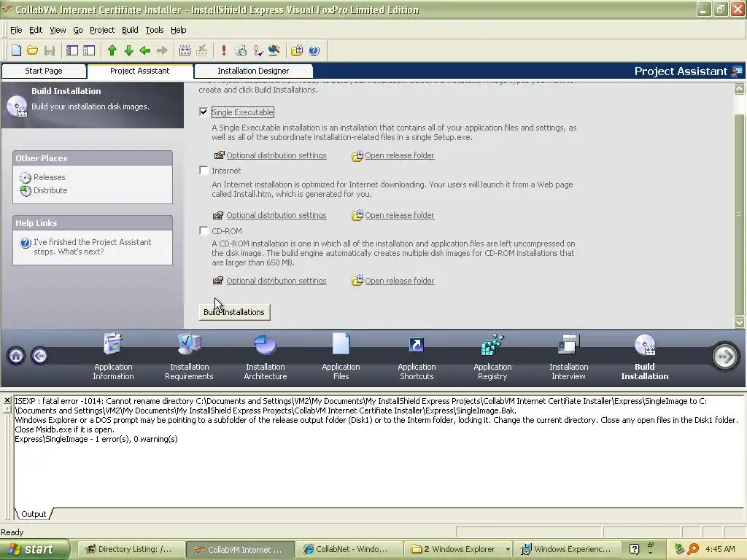Expand the Windows Explorer taskbar group dropdown
This screenshot has width=747, height=560.
pyautogui.click(x=508, y=550)
